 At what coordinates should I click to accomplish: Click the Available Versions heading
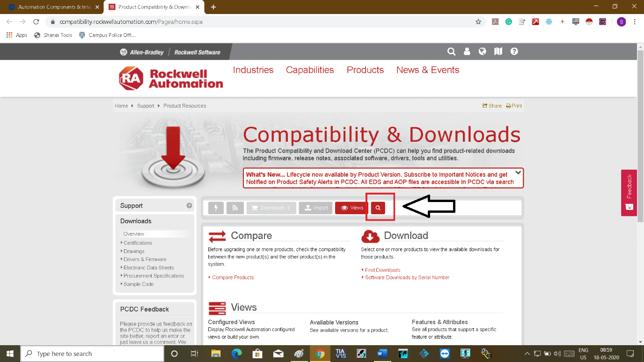click(x=334, y=322)
